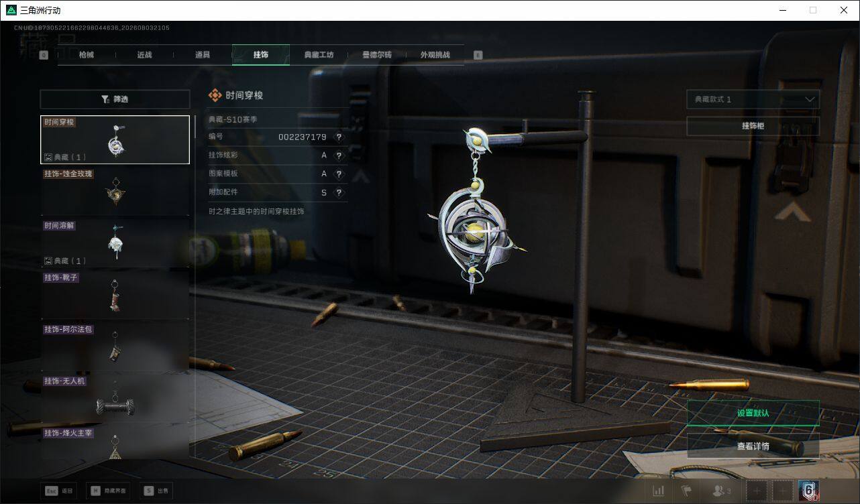The height and width of the screenshot is (504, 860).
Task: Select the 时间溶解 charm thumbnail
Action: [x=115, y=243]
